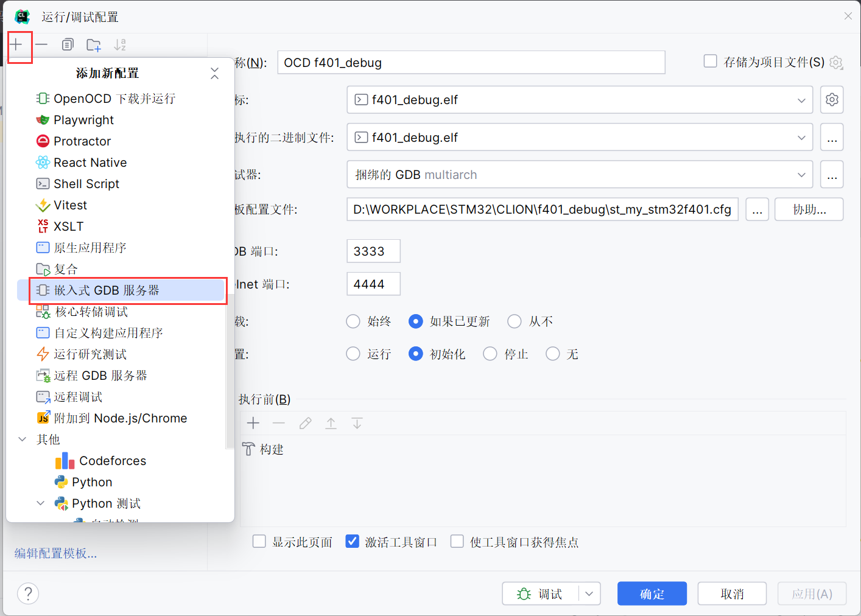Choose Playwright in the add configuration list
The image size is (861, 616).
point(83,120)
